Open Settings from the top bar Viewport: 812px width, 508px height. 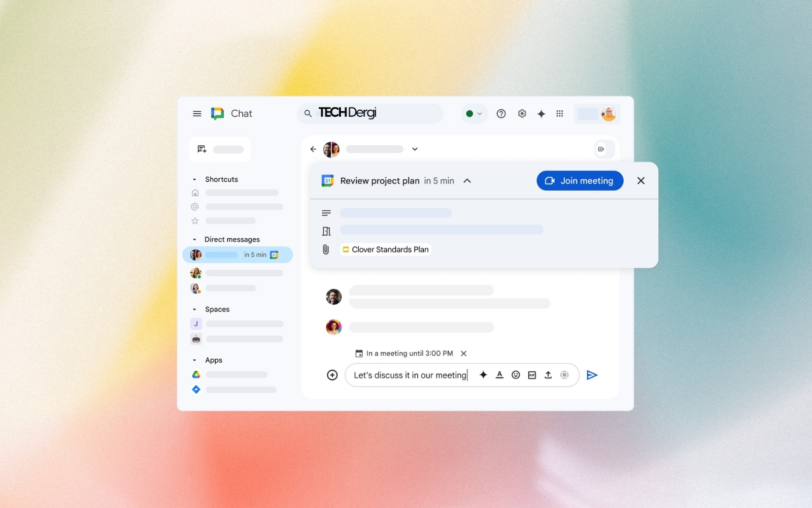522,113
